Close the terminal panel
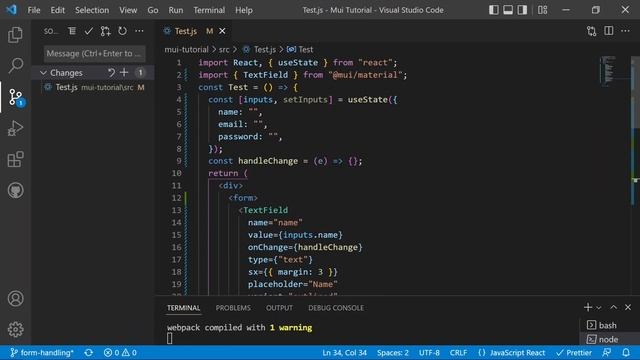The width and height of the screenshot is (640, 360). 628,307
